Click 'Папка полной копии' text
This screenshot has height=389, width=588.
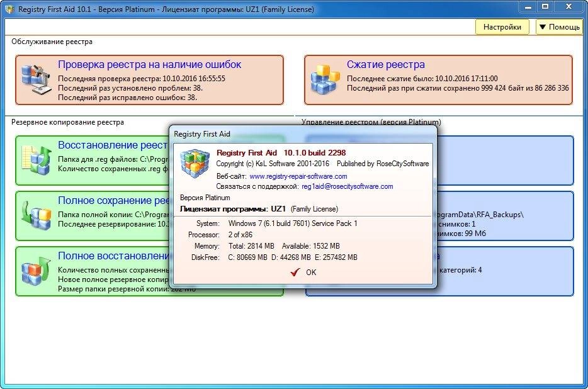(113, 215)
